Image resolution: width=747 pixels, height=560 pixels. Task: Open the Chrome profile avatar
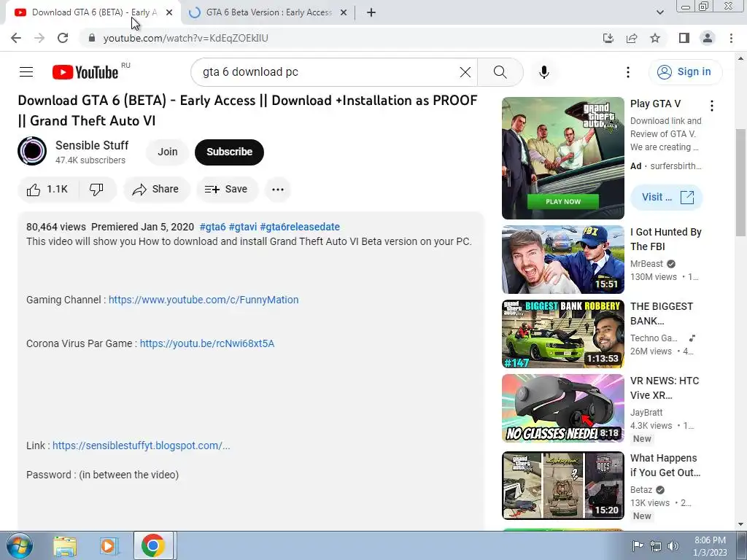coord(708,38)
